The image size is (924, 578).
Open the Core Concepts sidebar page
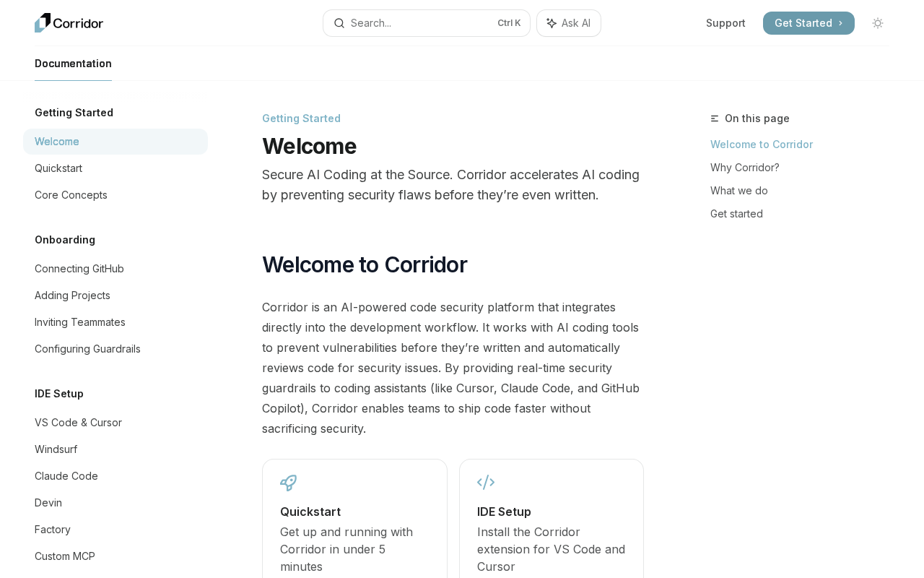click(71, 195)
